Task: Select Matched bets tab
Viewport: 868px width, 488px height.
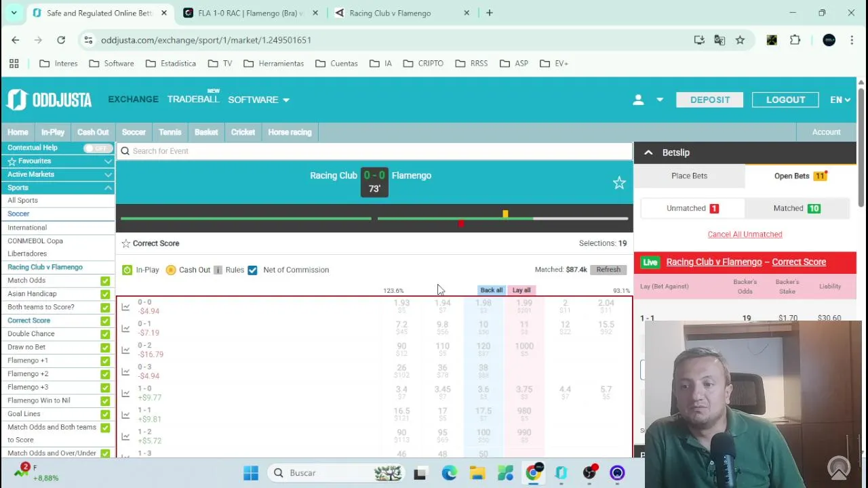Action: click(x=797, y=209)
